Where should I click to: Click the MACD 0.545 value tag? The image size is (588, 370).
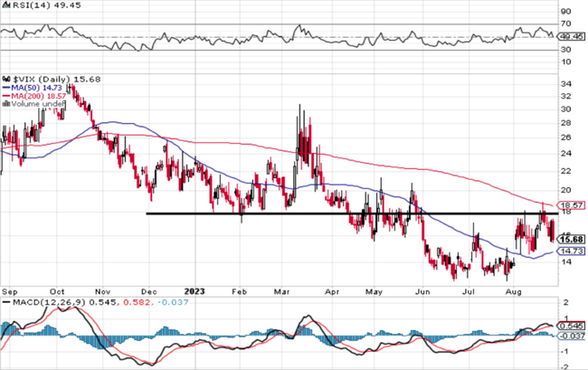pyautogui.click(x=572, y=325)
